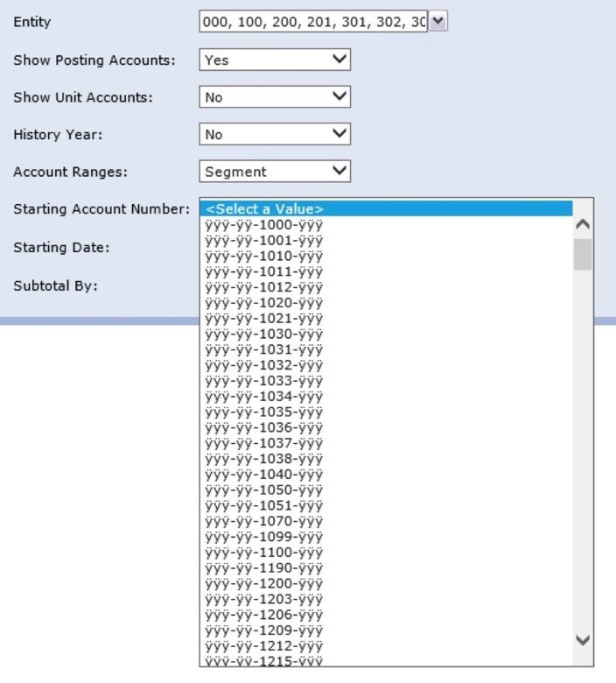Choose account ÿÿÿ-ÿÿ-1212-ÿÿÿ from the list

point(264,645)
